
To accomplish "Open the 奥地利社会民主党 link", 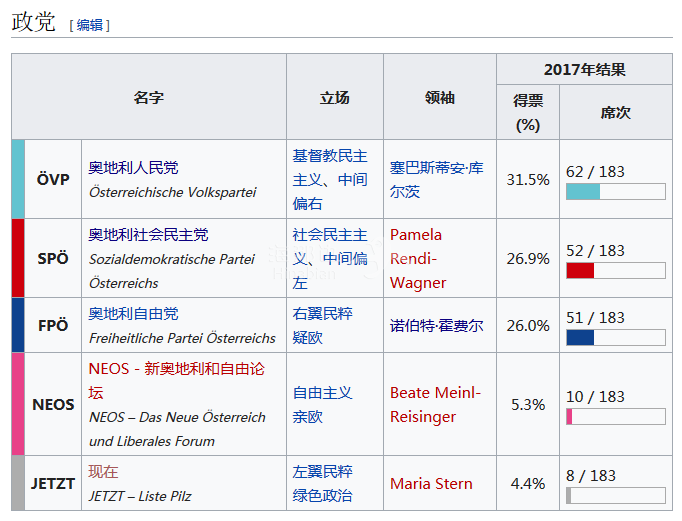I will 148,235.
